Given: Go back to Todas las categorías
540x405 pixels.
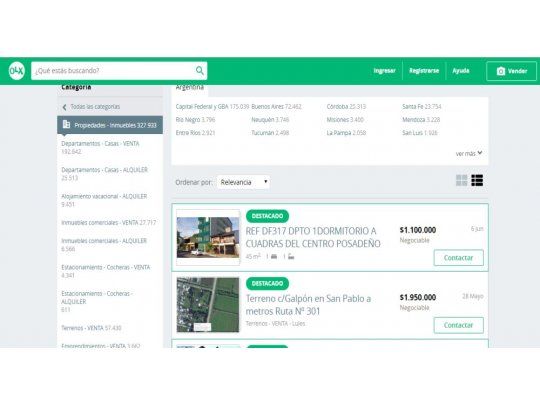Looking at the screenshot, I should (x=95, y=107).
